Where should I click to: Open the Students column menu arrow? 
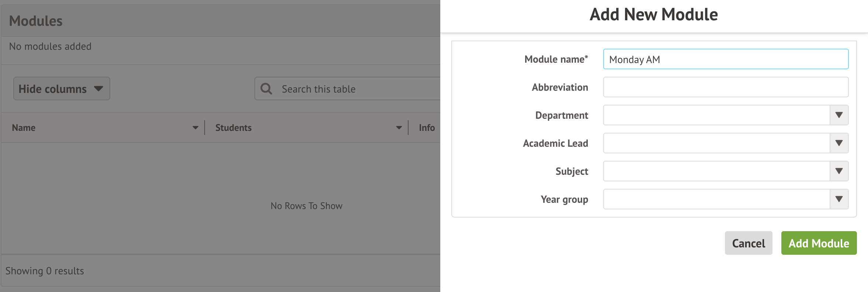[x=399, y=128]
